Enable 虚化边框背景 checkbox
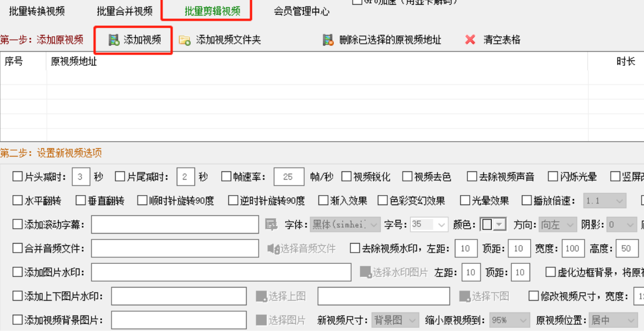Screen dimensions: 644x332 550,272
